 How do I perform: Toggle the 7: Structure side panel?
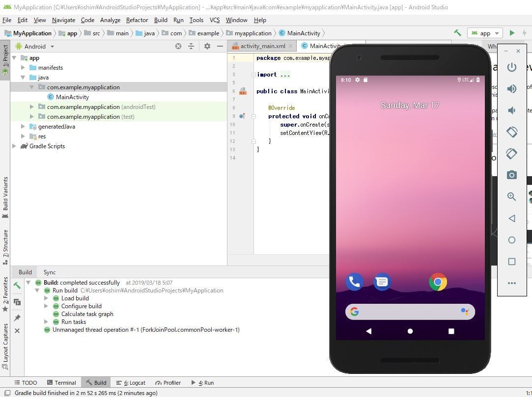(x=5, y=247)
